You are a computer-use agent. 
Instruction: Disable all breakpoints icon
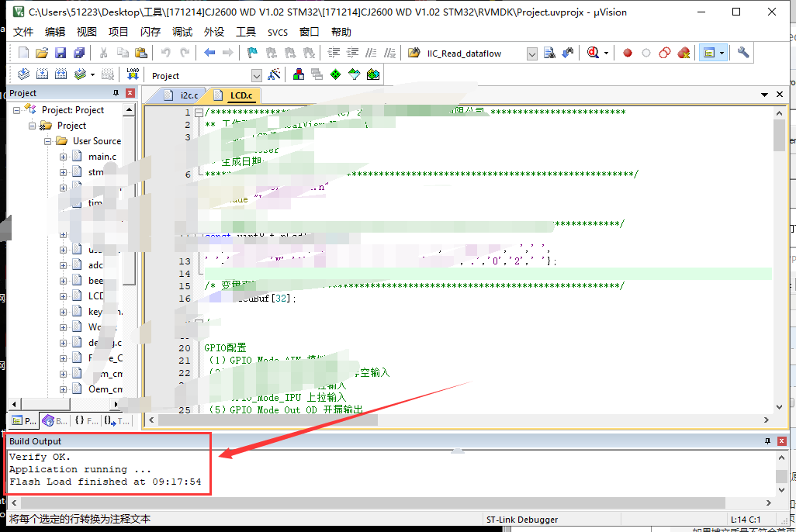(665, 53)
